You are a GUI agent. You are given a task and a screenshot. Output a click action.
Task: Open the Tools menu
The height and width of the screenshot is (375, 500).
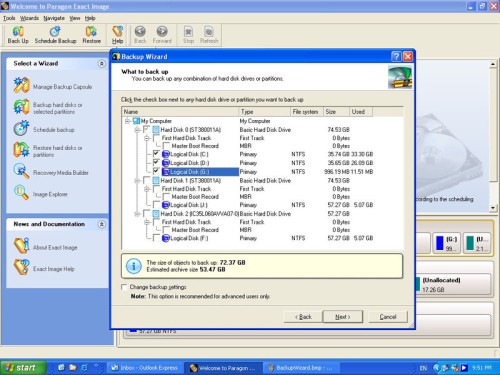pyautogui.click(x=9, y=18)
